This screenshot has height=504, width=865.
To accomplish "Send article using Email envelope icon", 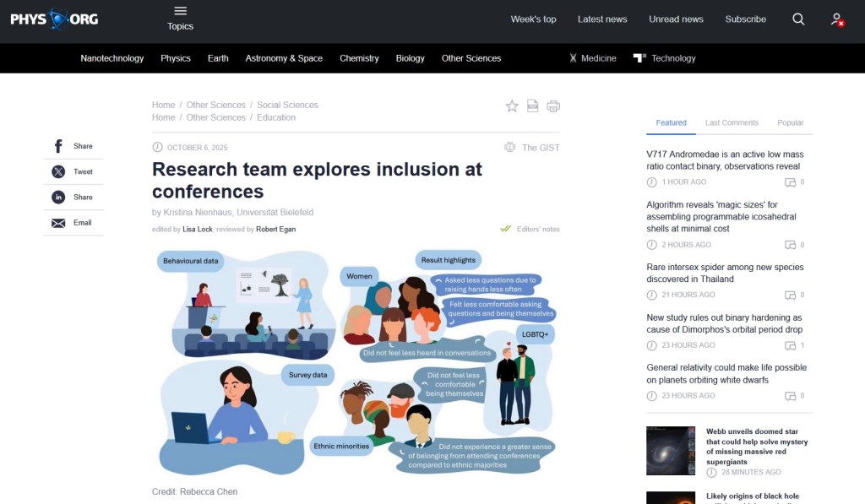I will tap(58, 223).
